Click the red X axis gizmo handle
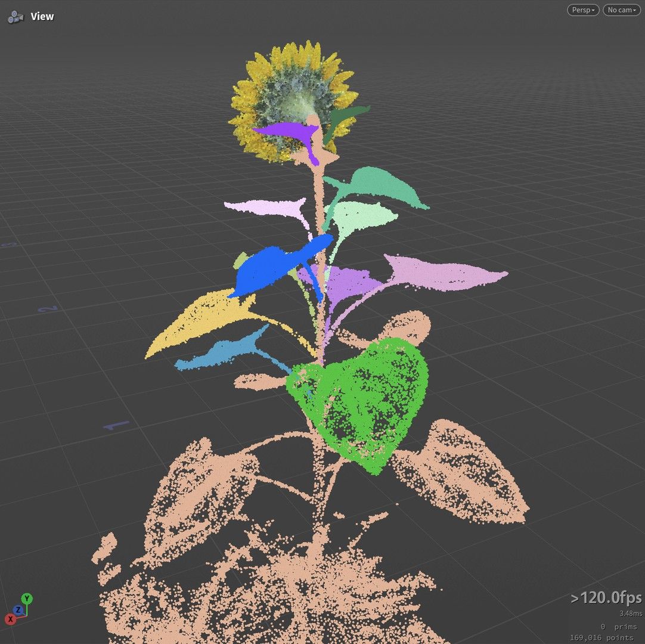Image resolution: width=645 pixels, height=644 pixels. pyautogui.click(x=10, y=619)
